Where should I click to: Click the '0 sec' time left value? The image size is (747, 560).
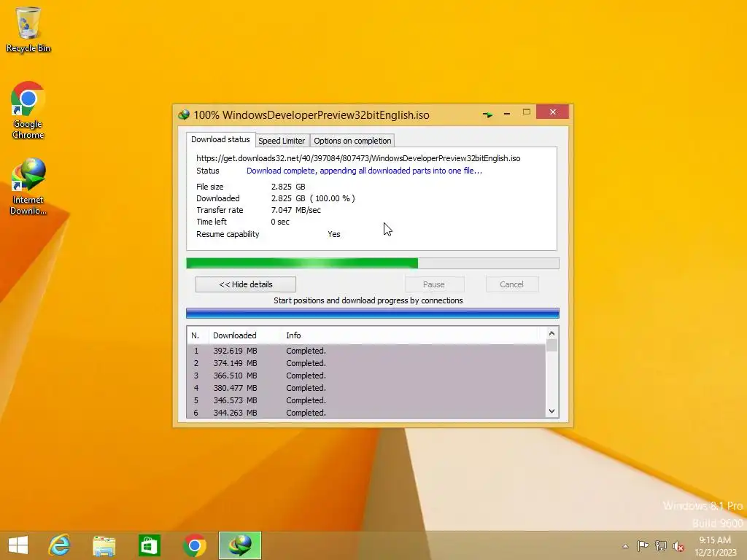point(280,222)
